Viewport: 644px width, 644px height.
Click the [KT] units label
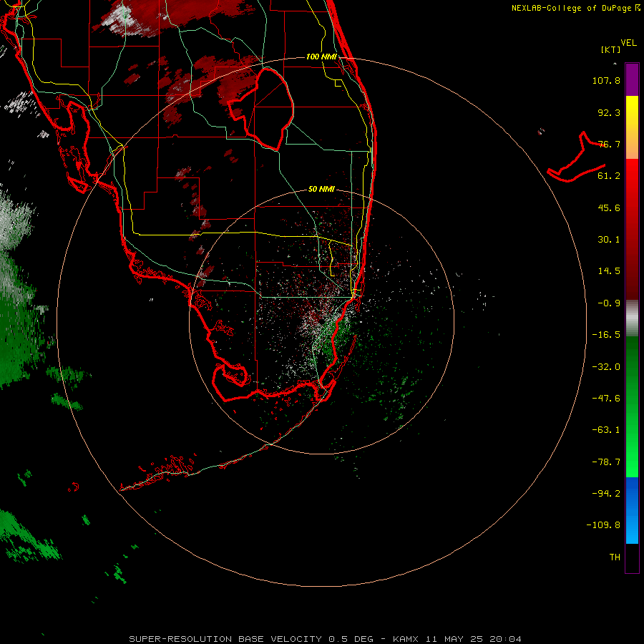coord(610,49)
